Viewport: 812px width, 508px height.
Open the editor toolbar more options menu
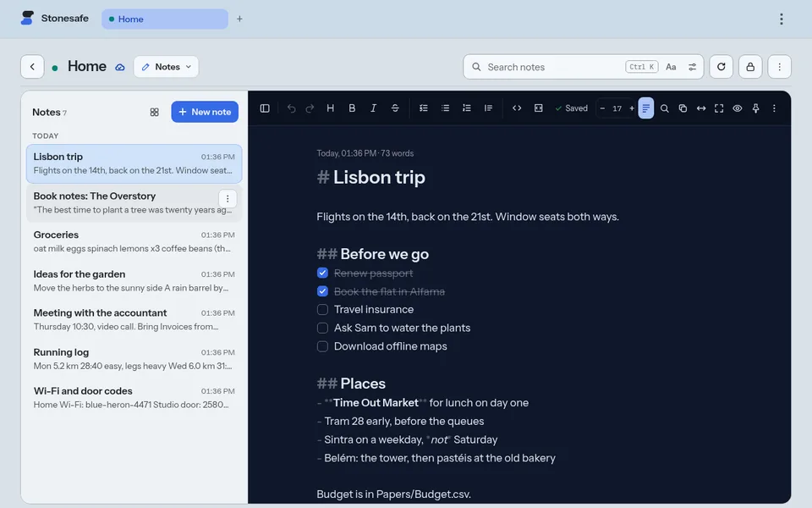point(774,108)
